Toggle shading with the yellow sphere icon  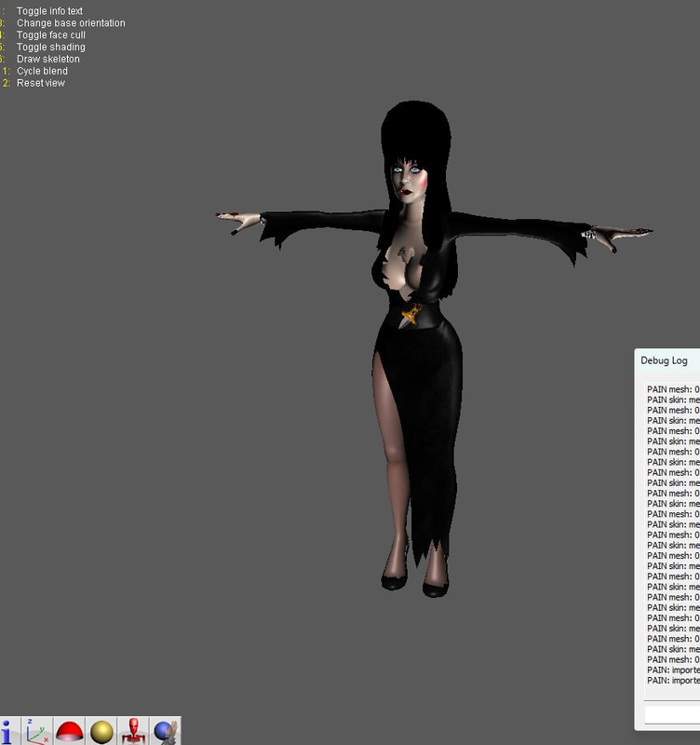click(101, 731)
